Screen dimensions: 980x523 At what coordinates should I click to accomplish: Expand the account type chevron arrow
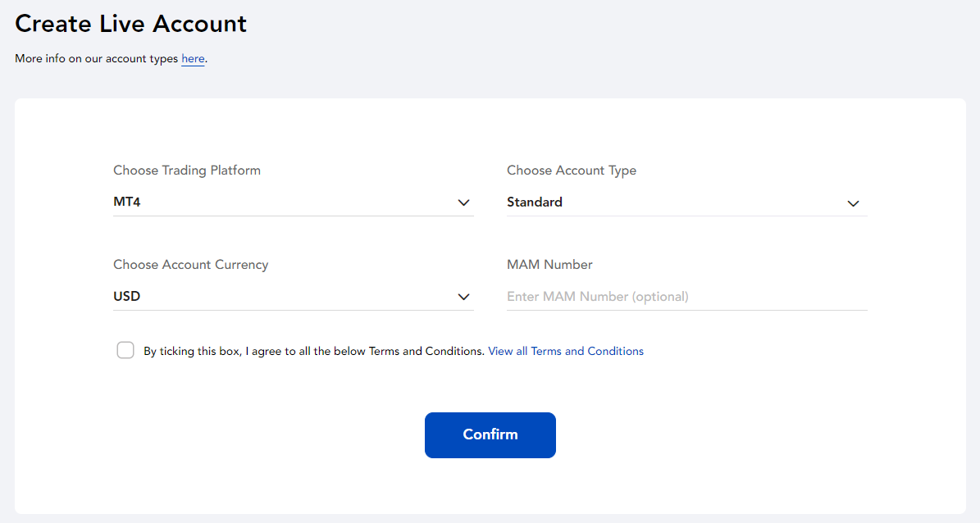(x=853, y=203)
